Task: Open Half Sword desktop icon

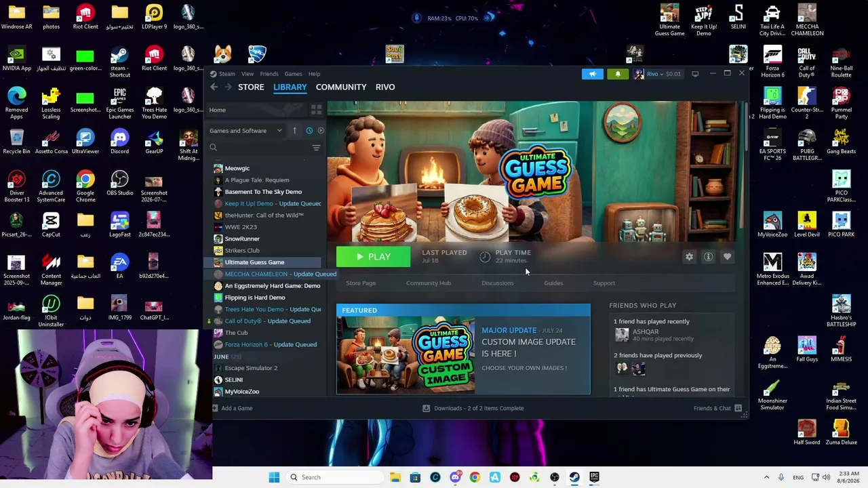Action: pos(807,432)
